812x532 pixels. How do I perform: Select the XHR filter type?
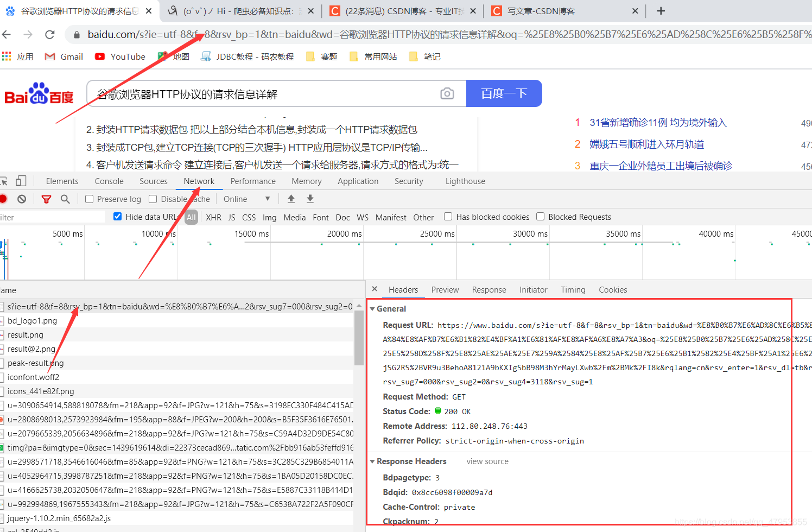(x=213, y=217)
